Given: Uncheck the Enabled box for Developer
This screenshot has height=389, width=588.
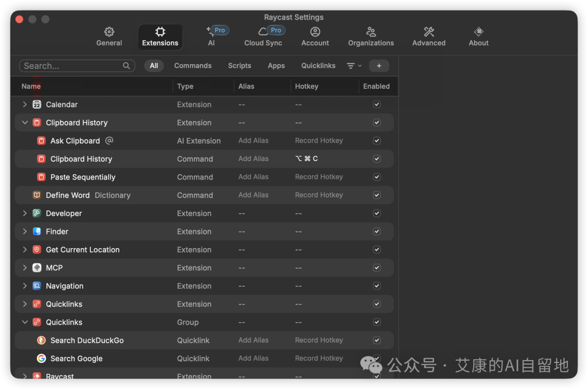Looking at the screenshot, I should (x=377, y=213).
